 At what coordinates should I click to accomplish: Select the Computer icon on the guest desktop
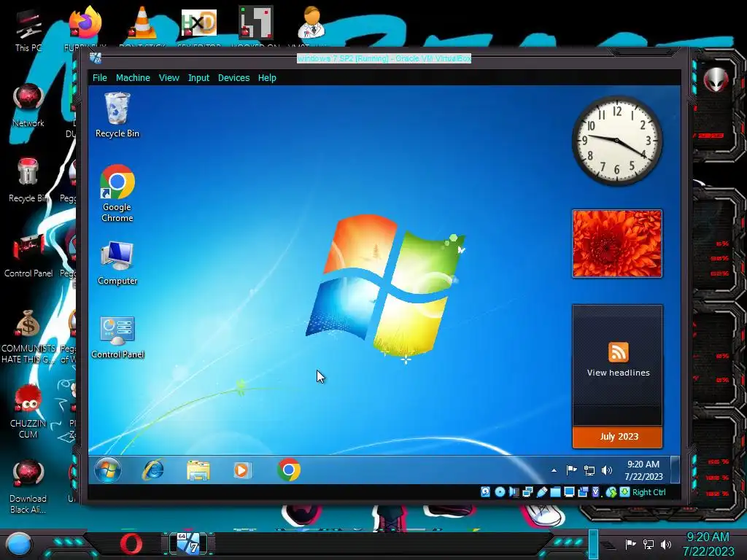[x=117, y=263]
